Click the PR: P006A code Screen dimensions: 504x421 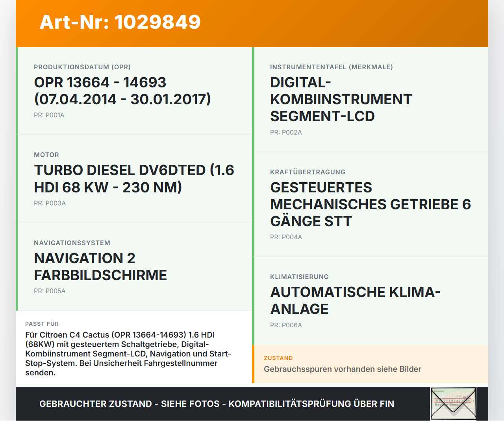(286, 325)
